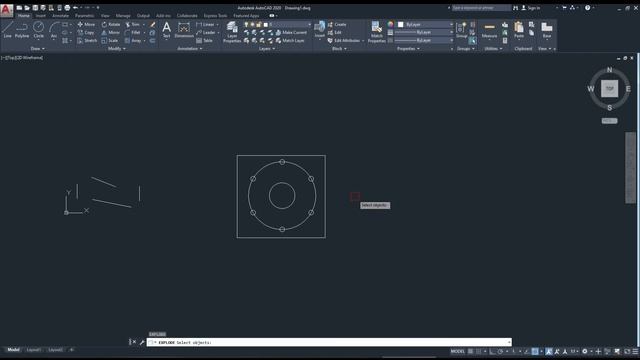The width and height of the screenshot is (640, 360).
Task: Expand the Draw panel
Action: 38,49
